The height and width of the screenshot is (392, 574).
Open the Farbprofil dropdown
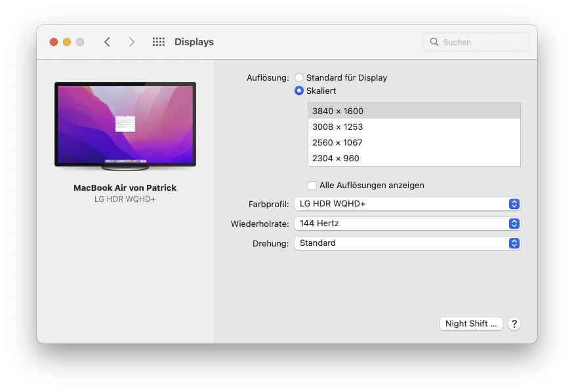tap(407, 204)
